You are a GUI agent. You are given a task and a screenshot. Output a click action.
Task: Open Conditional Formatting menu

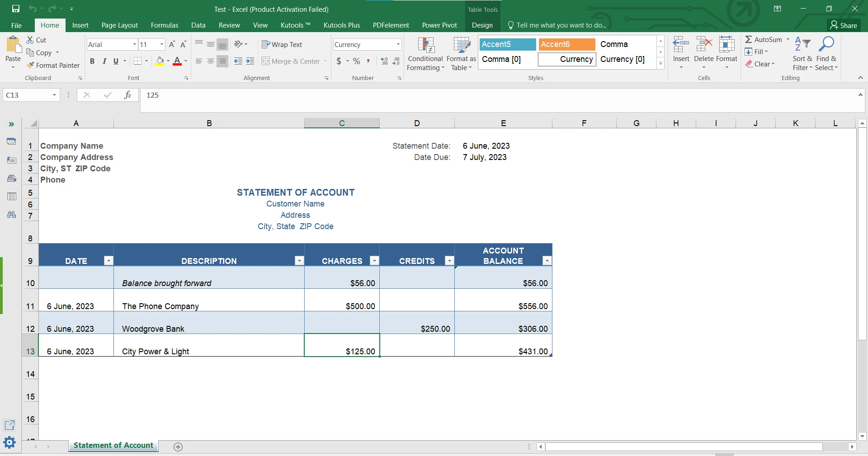pyautogui.click(x=425, y=54)
